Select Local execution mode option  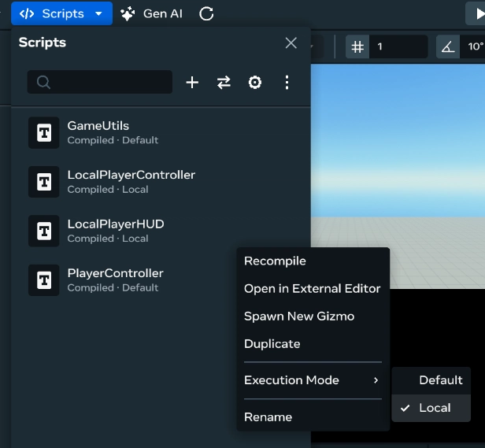click(x=434, y=408)
